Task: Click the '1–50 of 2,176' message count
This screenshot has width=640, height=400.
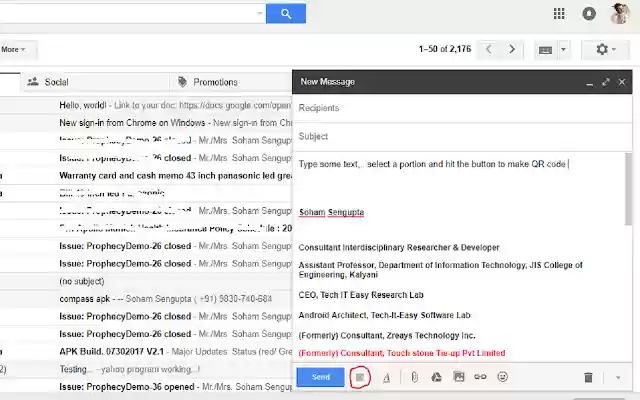Action: pyautogui.click(x=444, y=49)
